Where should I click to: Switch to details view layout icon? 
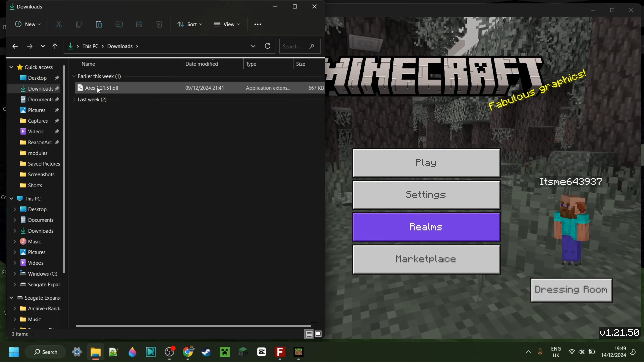tap(309, 334)
